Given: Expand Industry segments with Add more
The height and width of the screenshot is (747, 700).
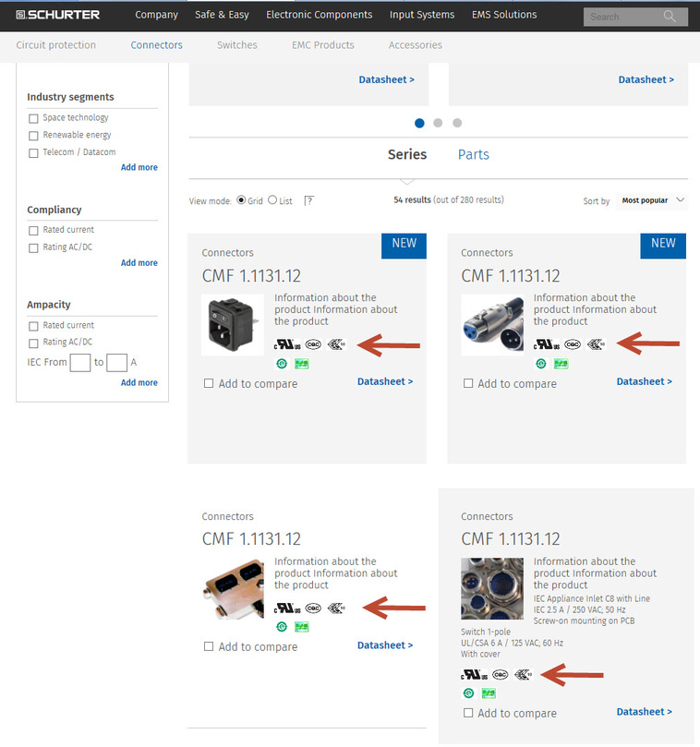Looking at the screenshot, I should 139,167.
